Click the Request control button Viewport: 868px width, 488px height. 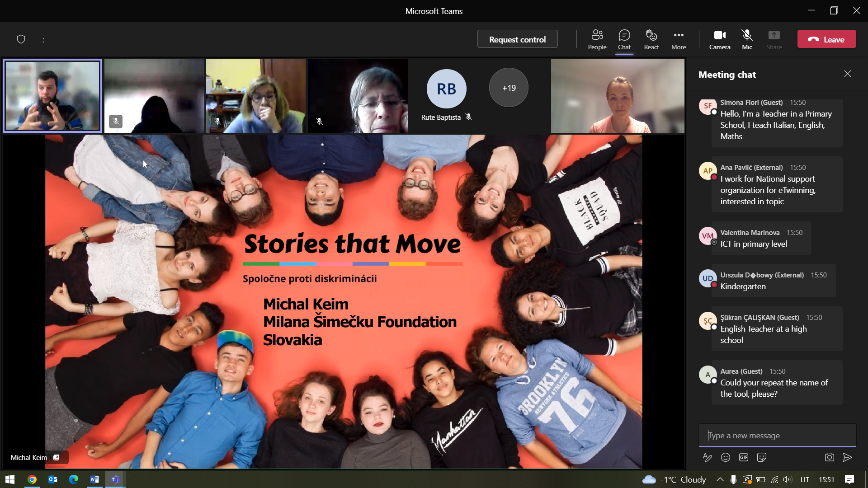pos(517,39)
